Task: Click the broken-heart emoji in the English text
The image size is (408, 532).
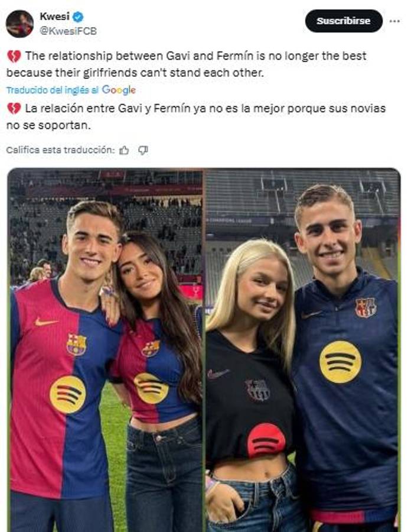Action: pyautogui.click(x=13, y=57)
